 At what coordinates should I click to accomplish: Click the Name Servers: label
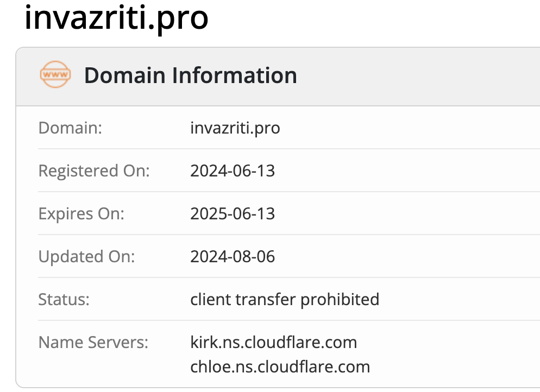click(93, 343)
